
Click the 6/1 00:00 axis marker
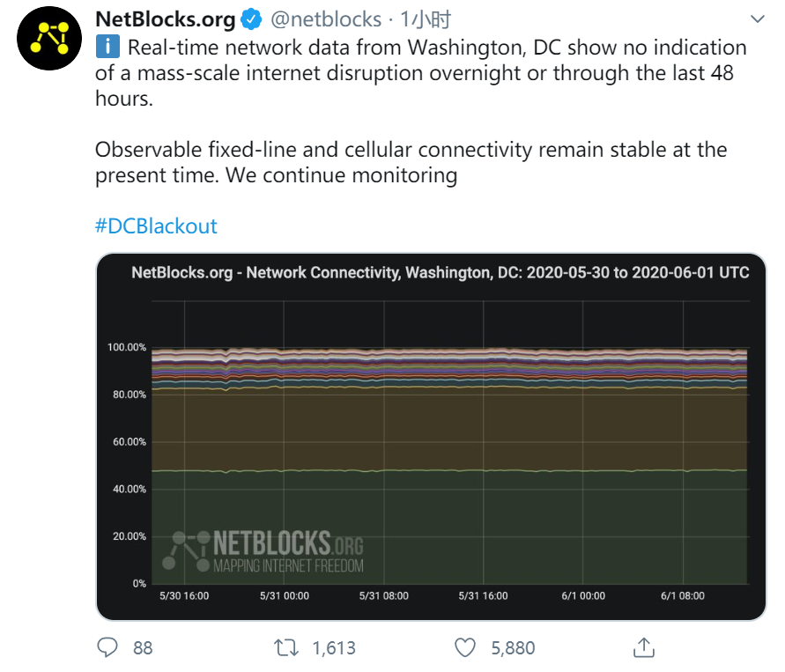coord(583,595)
